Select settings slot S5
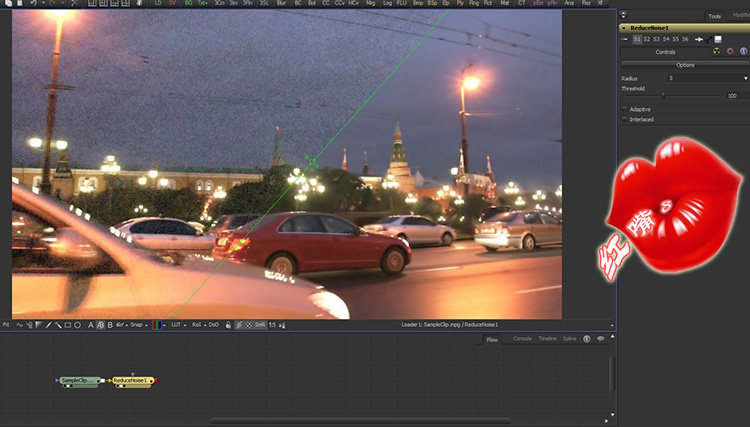750x427 pixels. 675,39
